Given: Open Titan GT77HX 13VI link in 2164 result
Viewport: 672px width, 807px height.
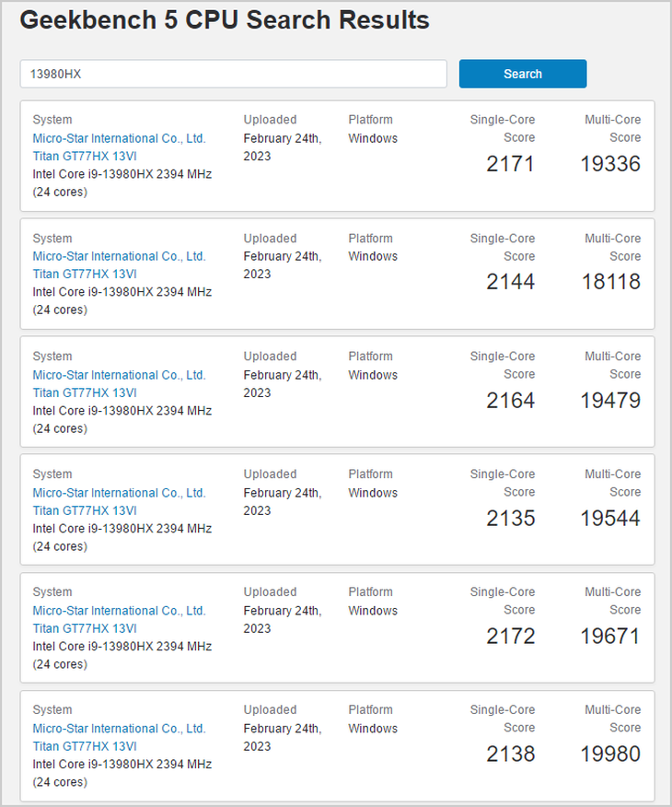Looking at the screenshot, I should [85, 392].
